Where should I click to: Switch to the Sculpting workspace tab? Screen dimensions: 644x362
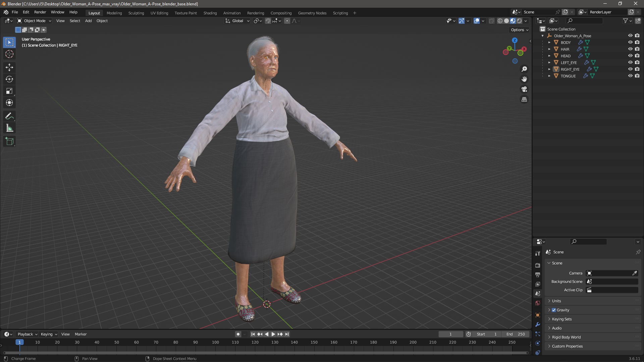tap(136, 13)
